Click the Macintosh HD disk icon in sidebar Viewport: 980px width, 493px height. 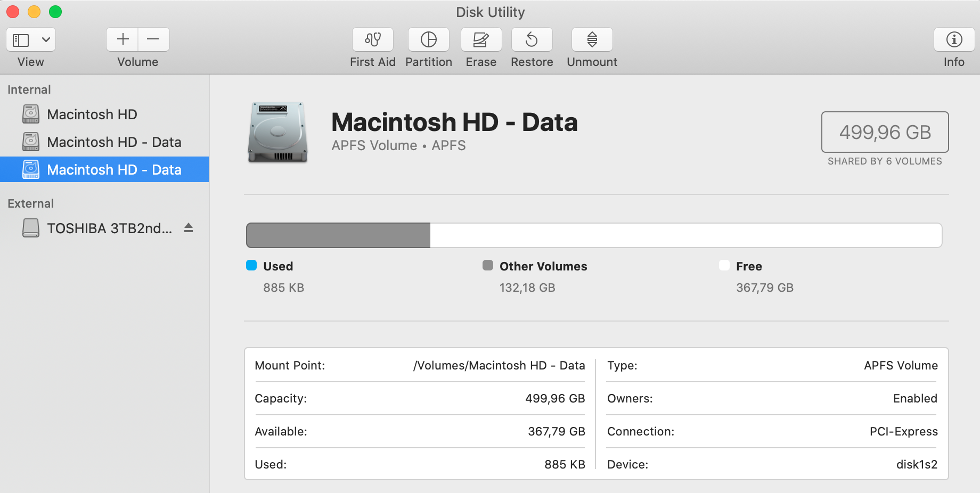point(31,114)
